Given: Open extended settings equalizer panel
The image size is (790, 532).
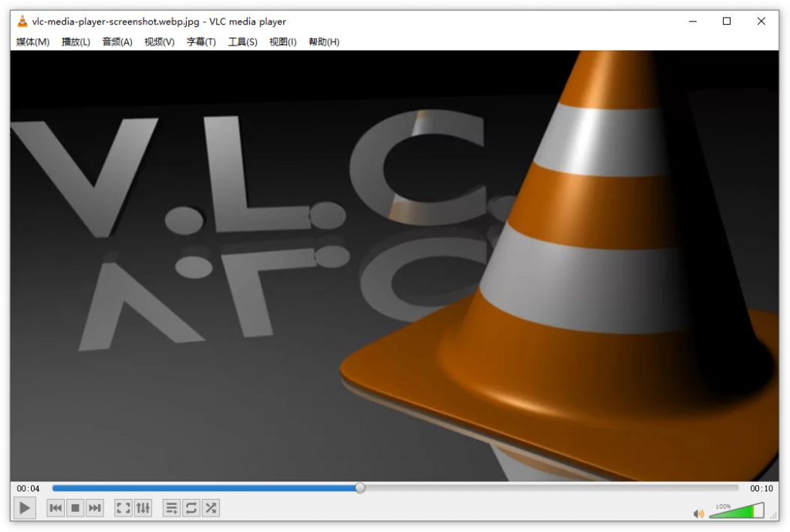Looking at the screenshot, I should [143, 508].
